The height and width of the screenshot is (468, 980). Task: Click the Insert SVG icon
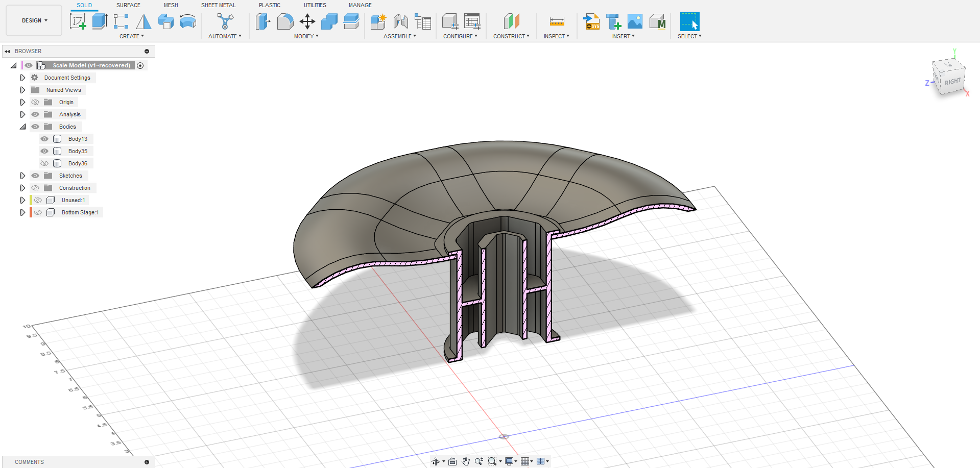point(591,21)
